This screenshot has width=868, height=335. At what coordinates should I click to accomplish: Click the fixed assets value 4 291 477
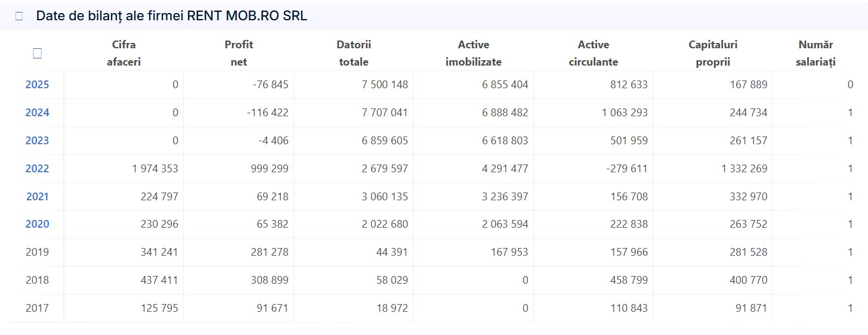click(x=505, y=169)
